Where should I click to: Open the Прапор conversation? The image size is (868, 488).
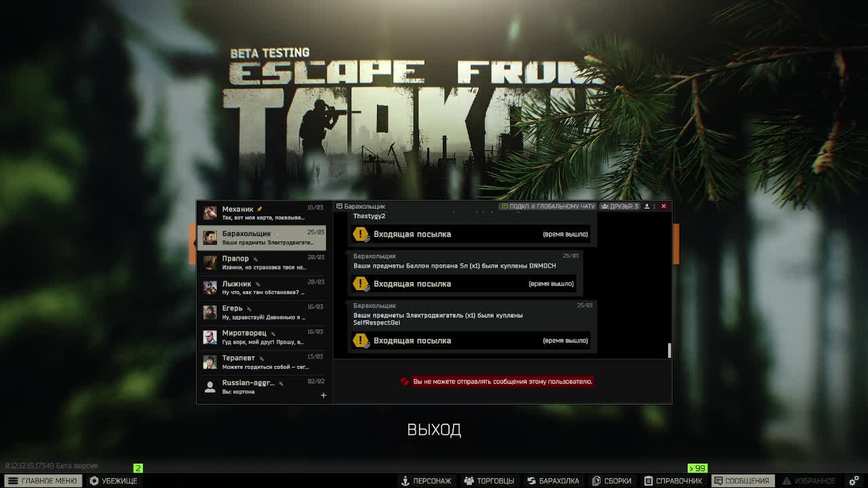[261, 262]
